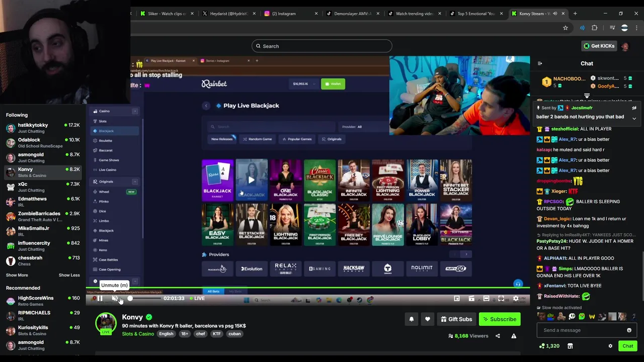Open HighScoreWins recommended channel

43,301
